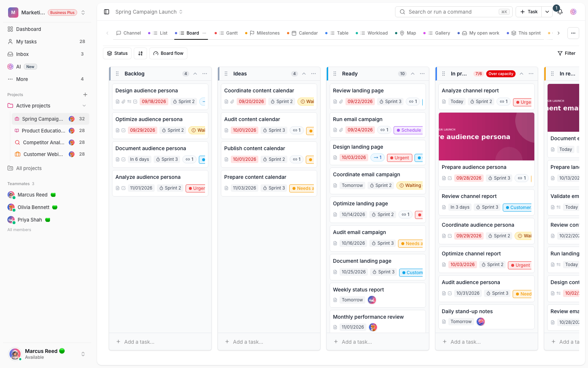Open All members link
Viewport: 588px width, 368px height.
pyautogui.click(x=19, y=230)
